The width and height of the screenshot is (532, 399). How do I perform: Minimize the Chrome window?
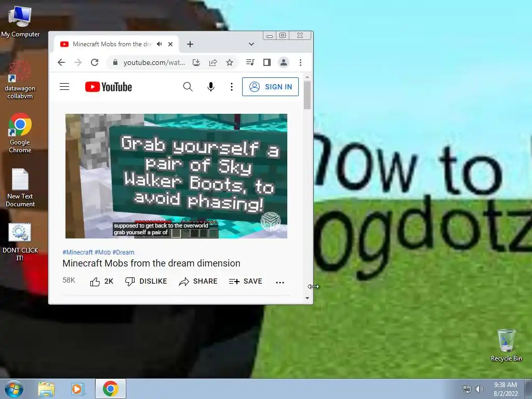pos(270,36)
